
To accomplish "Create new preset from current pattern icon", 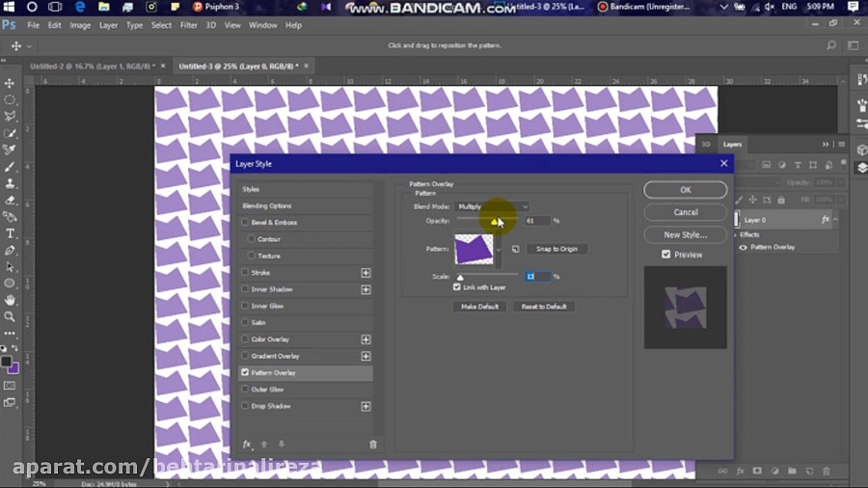I will tap(515, 249).
